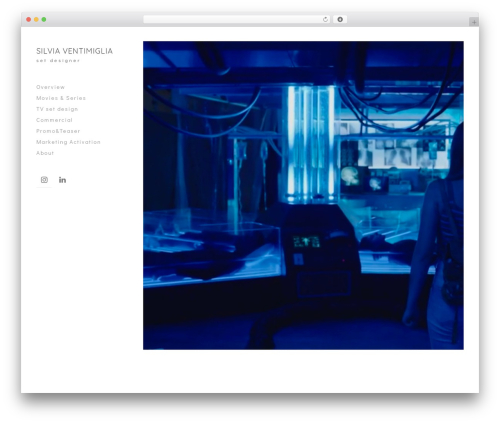Open the Movies & Series section
500x423 pixels.
[61, 98]
